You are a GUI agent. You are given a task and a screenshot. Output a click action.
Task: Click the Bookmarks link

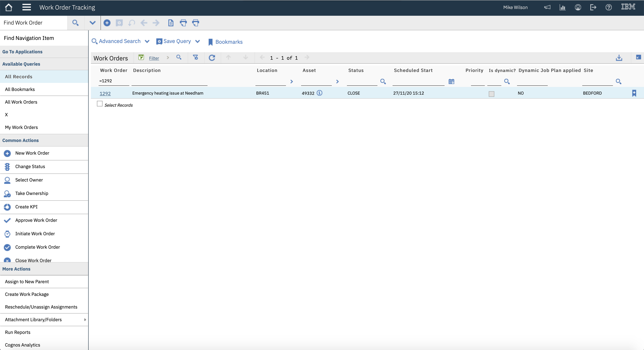pos(229,42)
